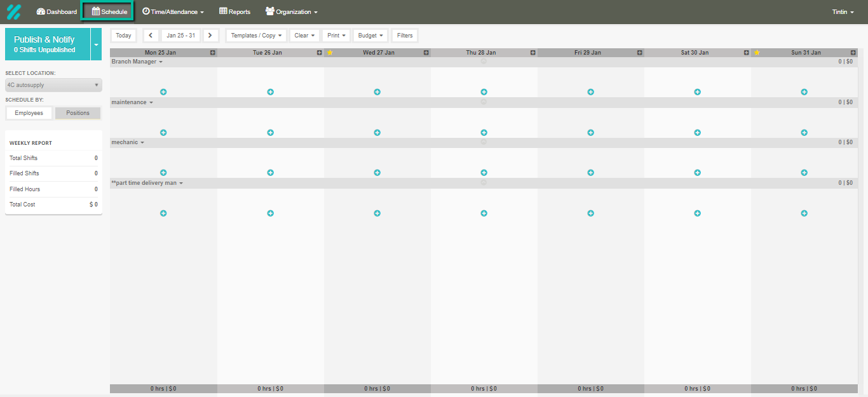Add a Branch Manager shift on Saturday 30 Jan
The image size is (868, 397).
(697, 92)
